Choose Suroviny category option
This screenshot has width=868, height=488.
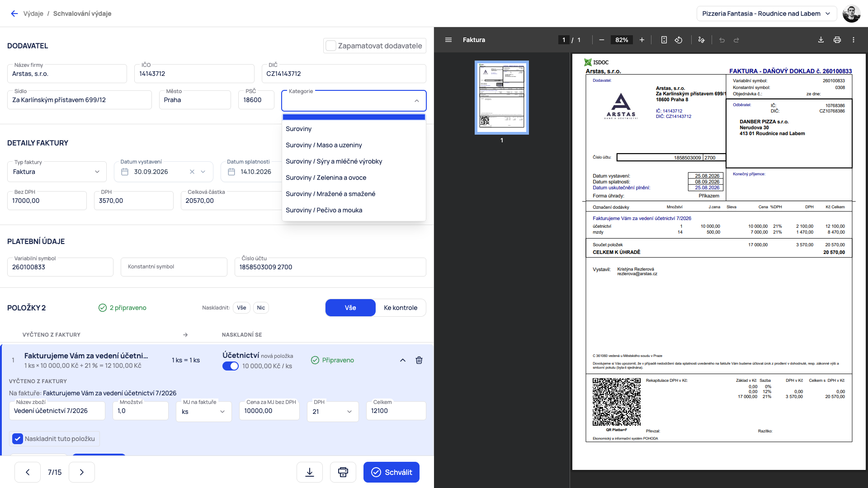point(354,129)
